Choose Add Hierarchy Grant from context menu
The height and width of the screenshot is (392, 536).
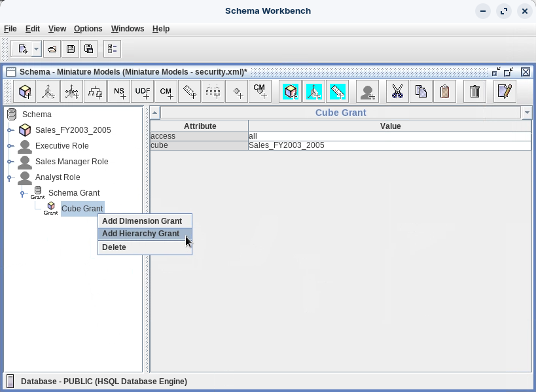click(141, 234)
